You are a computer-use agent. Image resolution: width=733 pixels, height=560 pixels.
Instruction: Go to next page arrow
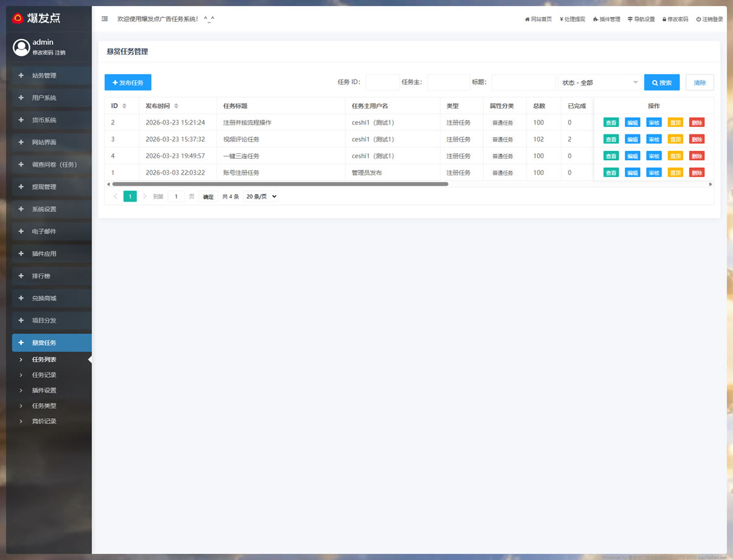[145, 197]
